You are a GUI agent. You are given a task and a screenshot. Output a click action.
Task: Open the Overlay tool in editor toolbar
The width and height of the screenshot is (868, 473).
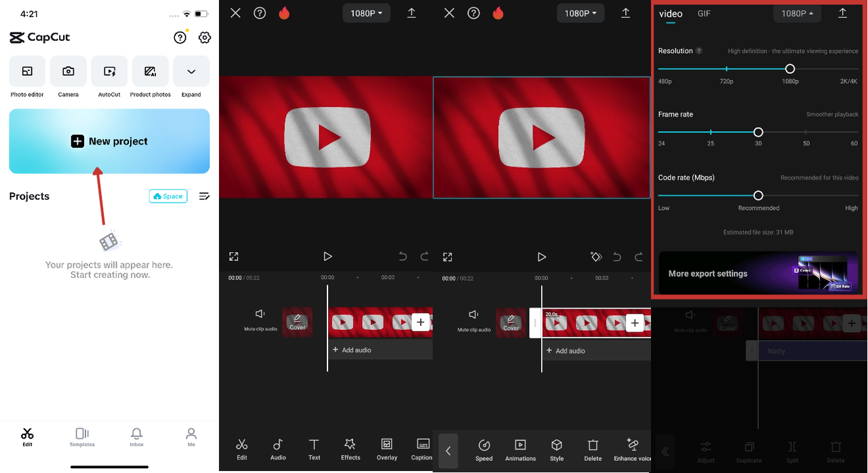click(x=387, y=449)
